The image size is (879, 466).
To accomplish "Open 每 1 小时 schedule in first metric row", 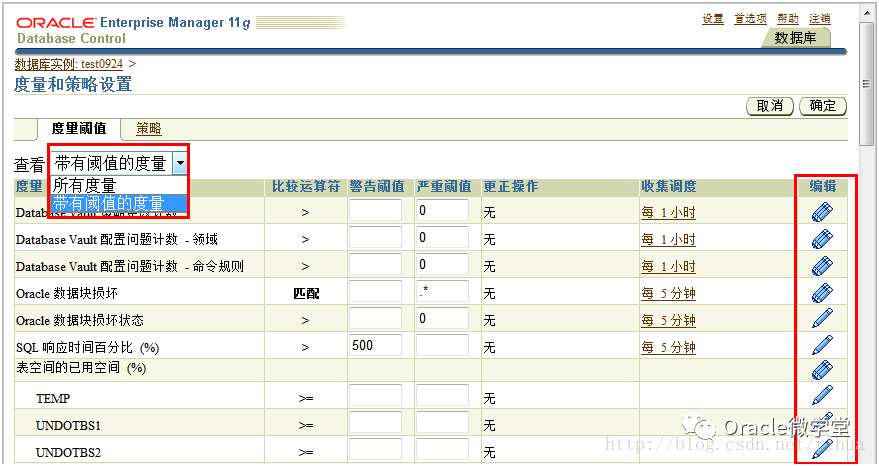I will (x=668, y=213).
